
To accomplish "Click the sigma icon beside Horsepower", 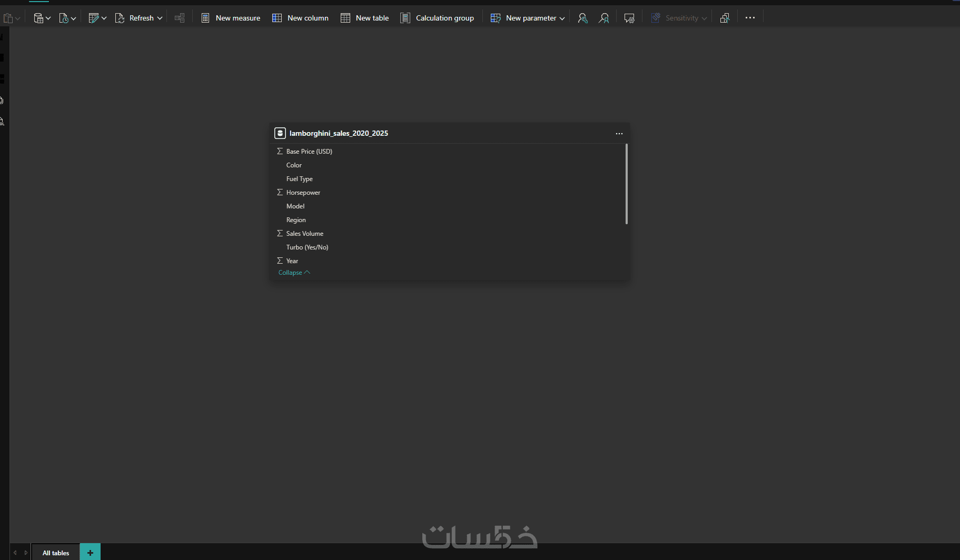I will [280, 192].
